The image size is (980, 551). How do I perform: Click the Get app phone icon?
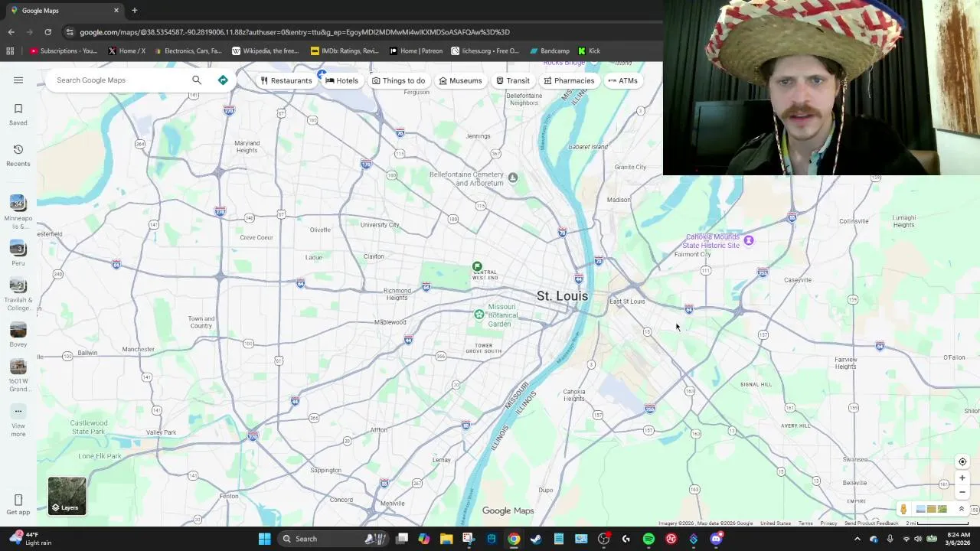[18, 504]
